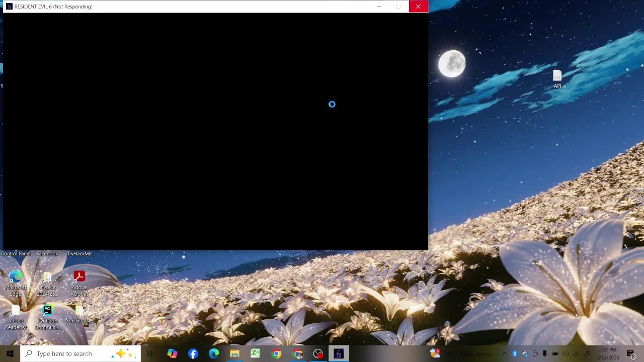Viewport: 644px width, 362px height.
Task: Open Microsoft Edge from the taskbar
Action: 214,353
